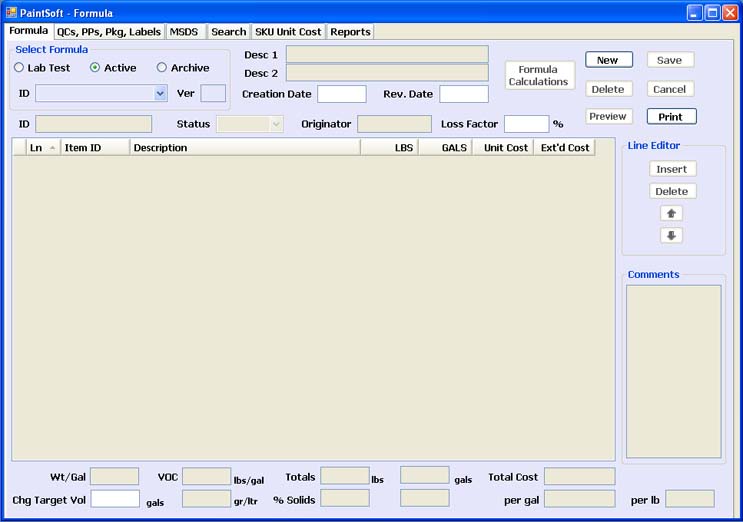Viewport: 743px width, 522px height.
Task: Open Formula Calculations
Action: point(539,75)
